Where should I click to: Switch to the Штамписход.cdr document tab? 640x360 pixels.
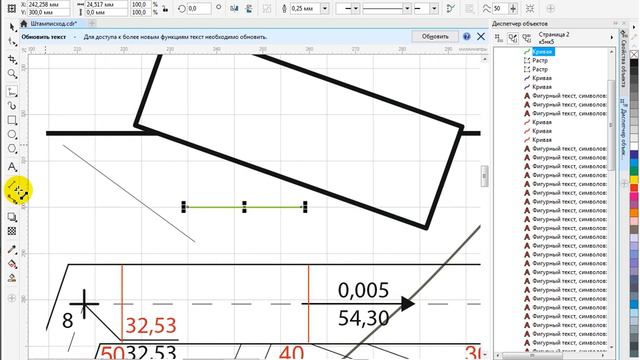tap(53, 24)
